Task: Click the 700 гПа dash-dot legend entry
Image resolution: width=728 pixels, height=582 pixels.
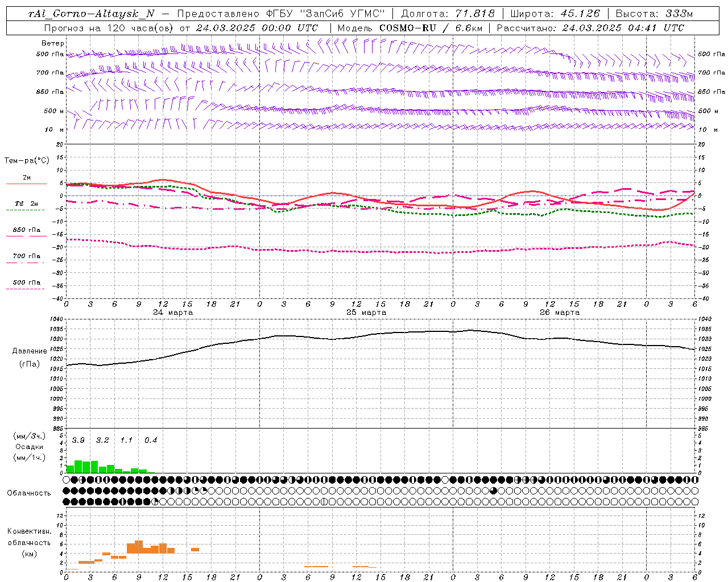Action: tap(26, 256)
